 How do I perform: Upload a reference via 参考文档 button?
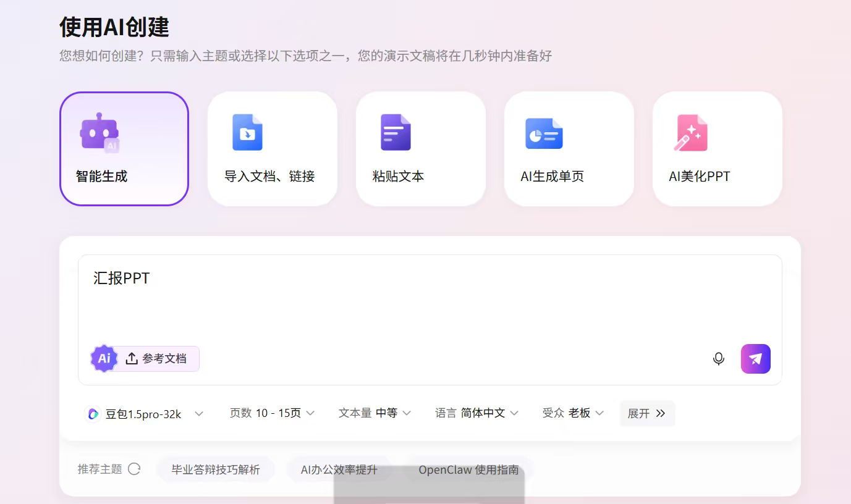click(156, 359)
